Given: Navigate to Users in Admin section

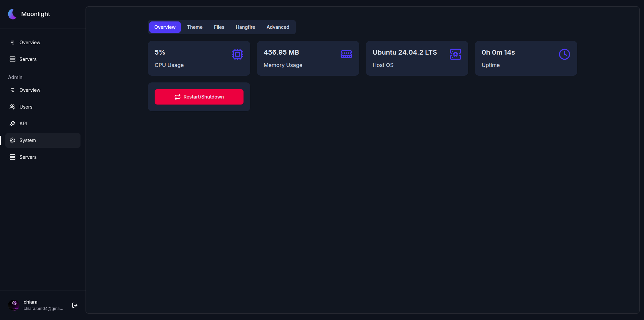Looking at the screenshot, I should click(43, 107).
